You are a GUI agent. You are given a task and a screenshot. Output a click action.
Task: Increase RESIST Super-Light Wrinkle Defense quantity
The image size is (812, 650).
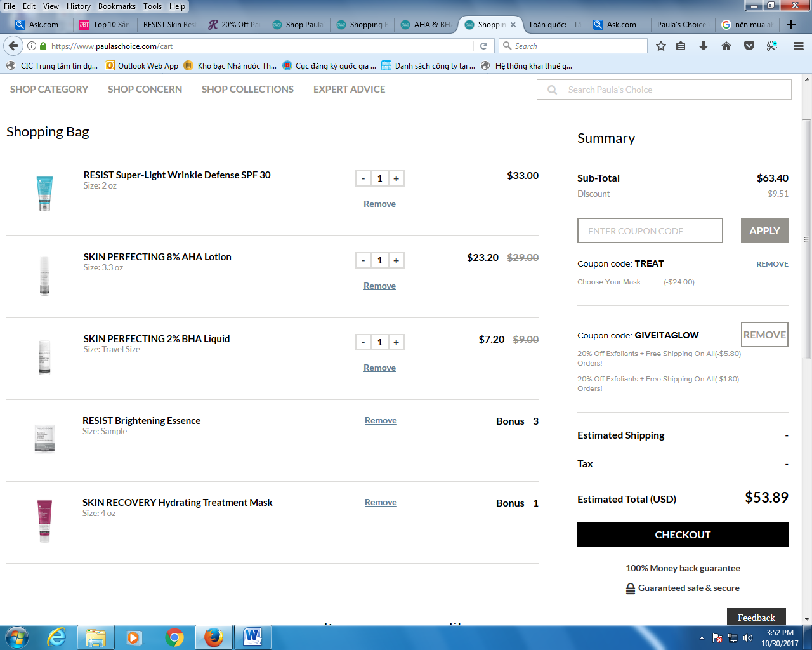pyautogui.click(x=396, y=178)
